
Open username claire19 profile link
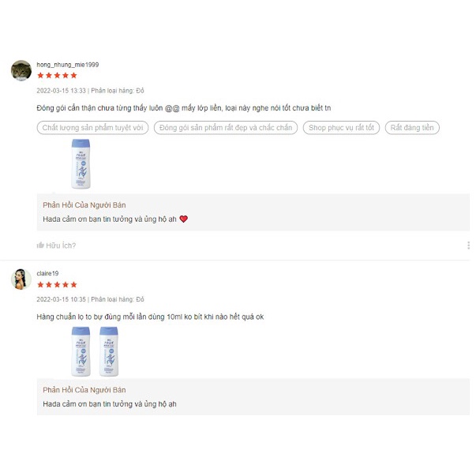[x=47, y=273]
